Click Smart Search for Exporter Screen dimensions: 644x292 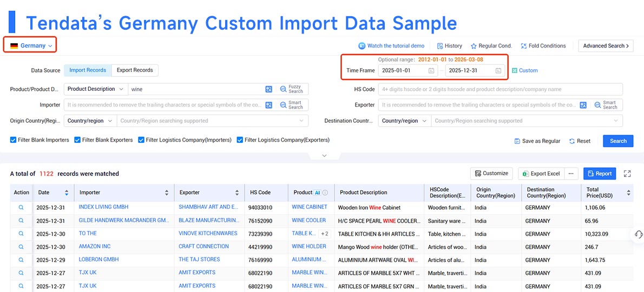[x=606, y=105]
